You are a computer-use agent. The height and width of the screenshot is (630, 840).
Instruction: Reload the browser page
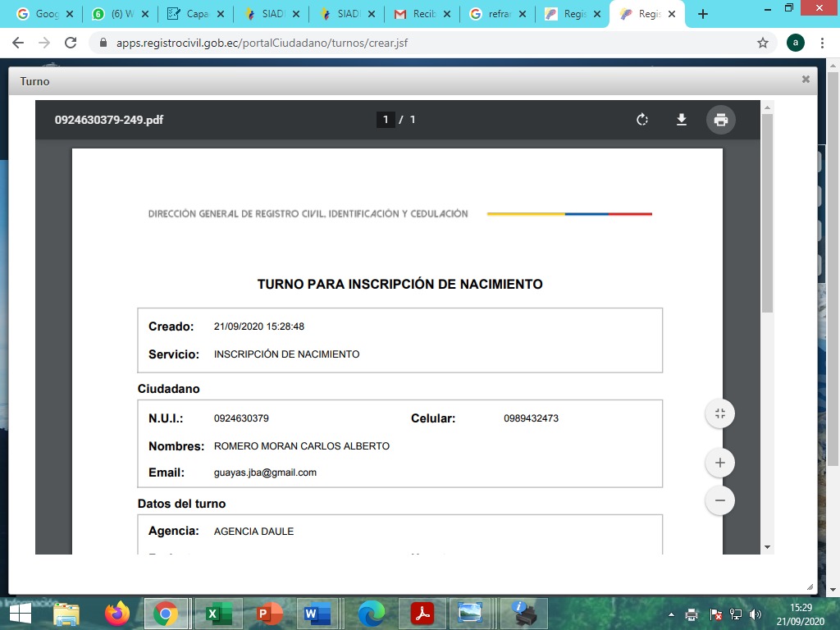[x=71, y=43]
